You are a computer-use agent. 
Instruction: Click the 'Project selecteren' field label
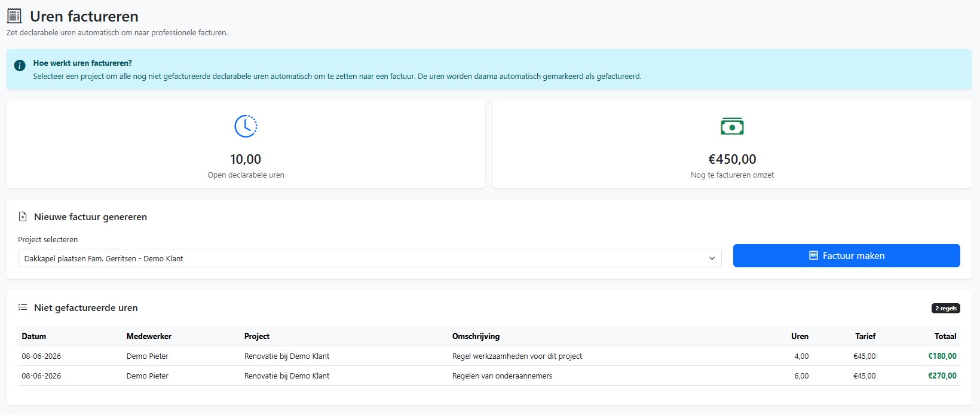(x=48, y=239)
